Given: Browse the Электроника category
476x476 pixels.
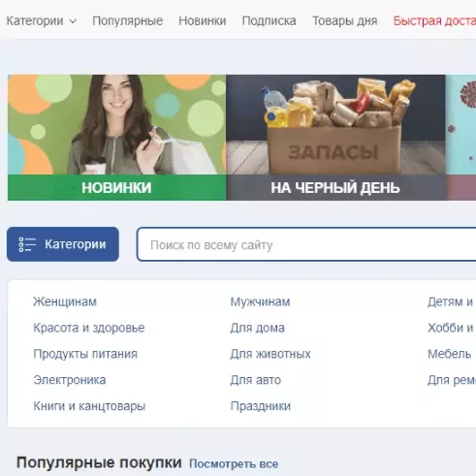Looking at the screenshot, I should coord(70,380).
